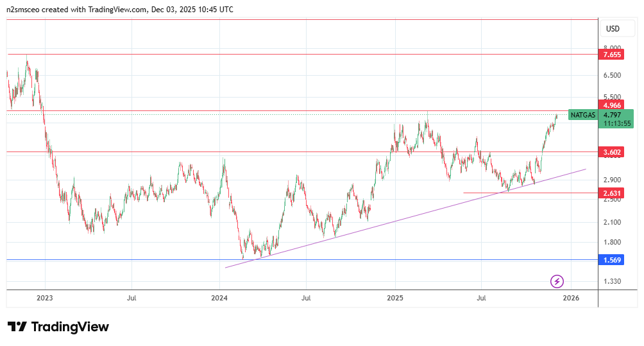Click the n2smsceo TradingView.com header text
644x346 pixels.
pyautogui.click(x=120, y=10)
